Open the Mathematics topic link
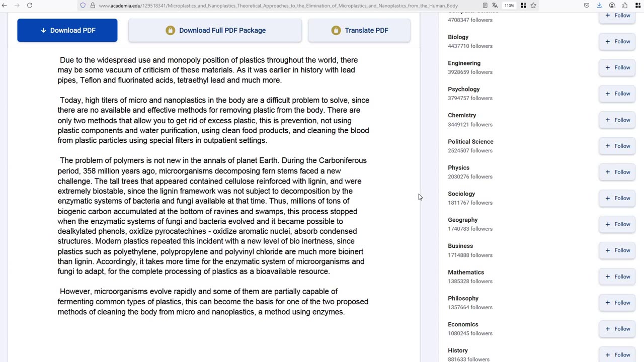Screen dimensions: 644x362 [x=466, y=273]
